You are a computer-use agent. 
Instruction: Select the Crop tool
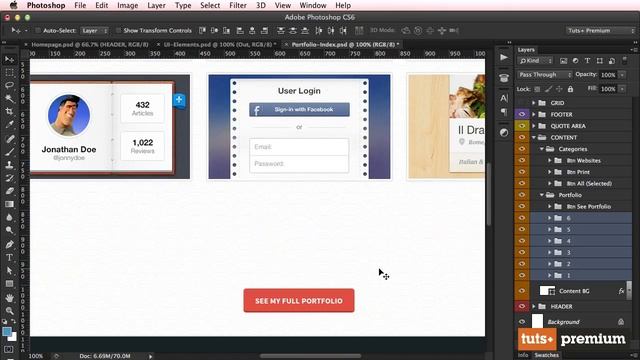pyautogui.click(x=9, y=112)
